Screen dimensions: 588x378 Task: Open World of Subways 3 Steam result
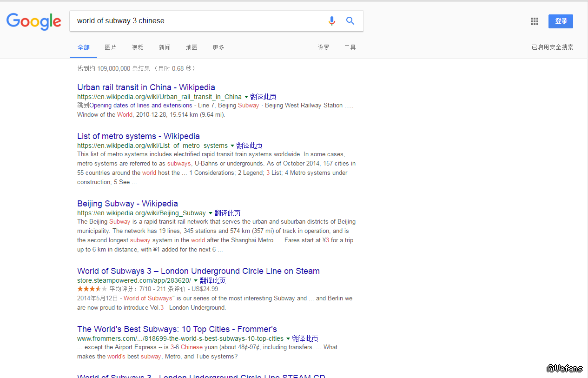[198, 271]
